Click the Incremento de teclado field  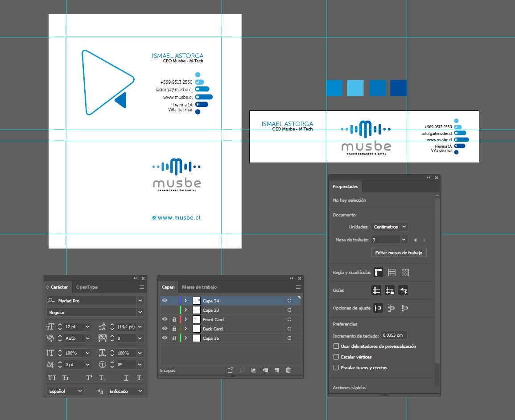(394, 335)
